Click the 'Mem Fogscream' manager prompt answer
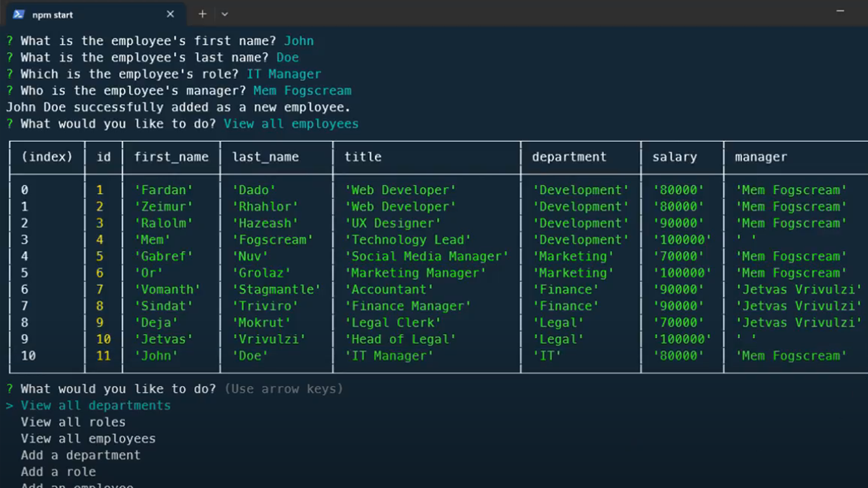The image size is (868, 488). coord(302,90)
